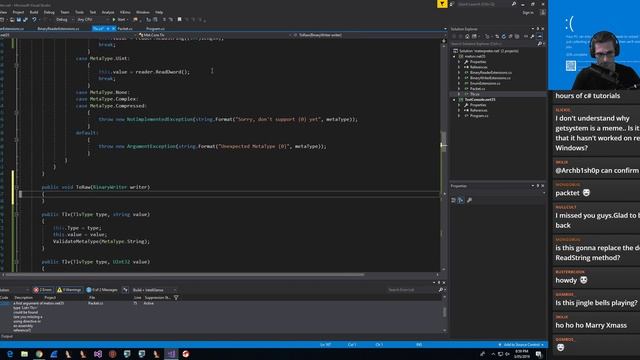
Task: Collapse the first project node arrow
Action: tap(454, 56)
